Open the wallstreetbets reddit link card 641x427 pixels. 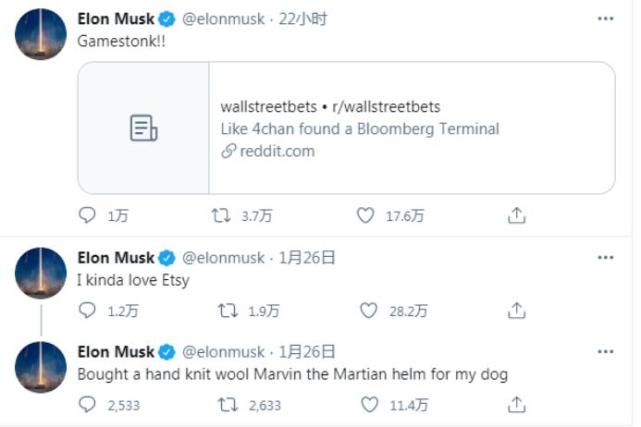(346, 128)
